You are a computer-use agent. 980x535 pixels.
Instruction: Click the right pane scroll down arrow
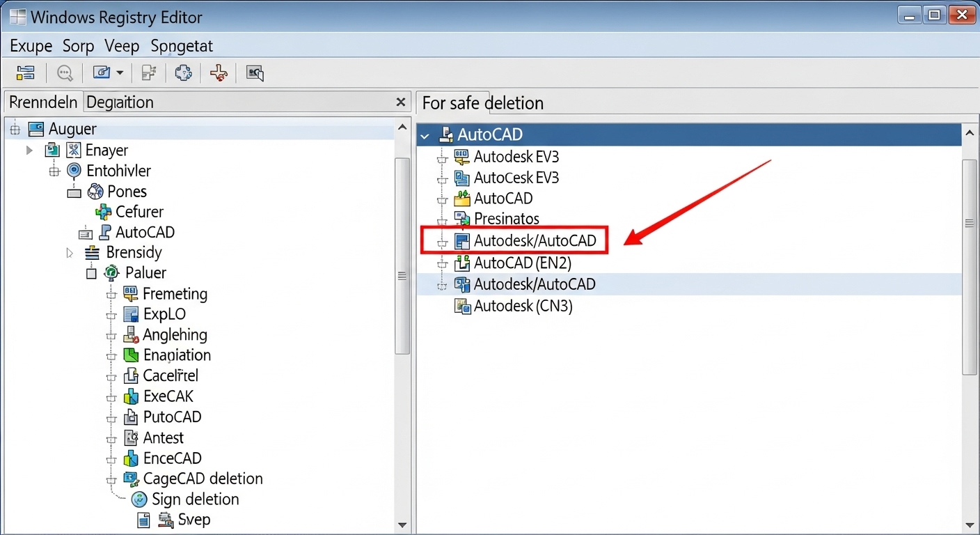[970, 525]
